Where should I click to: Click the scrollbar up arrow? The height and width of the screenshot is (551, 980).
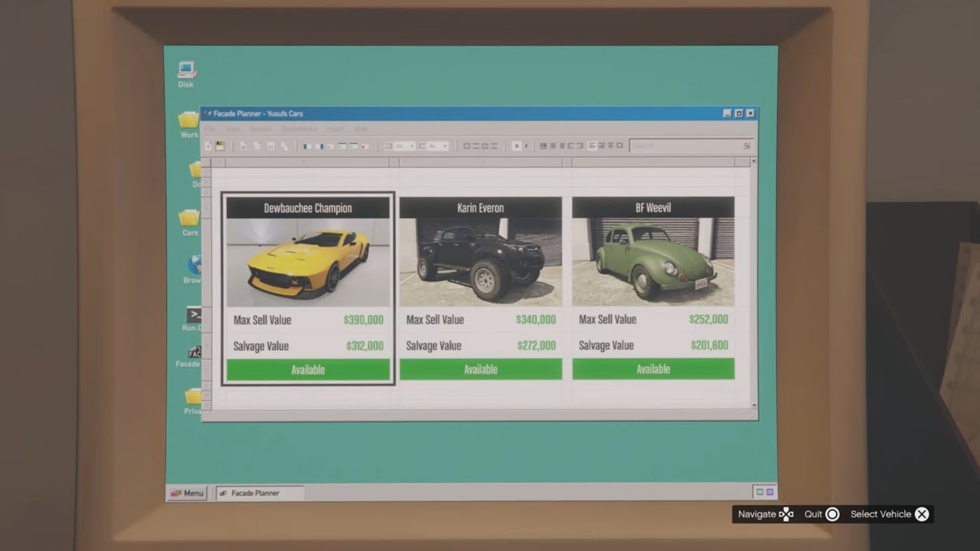(753, 161)
